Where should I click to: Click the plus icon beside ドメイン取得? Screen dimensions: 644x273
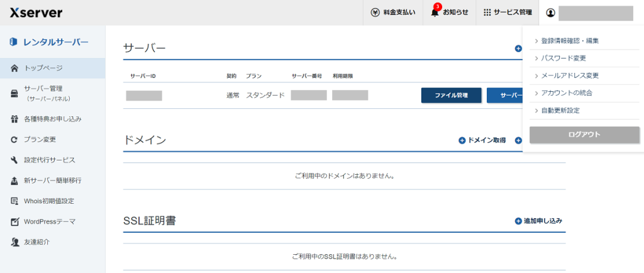point(462,140)
